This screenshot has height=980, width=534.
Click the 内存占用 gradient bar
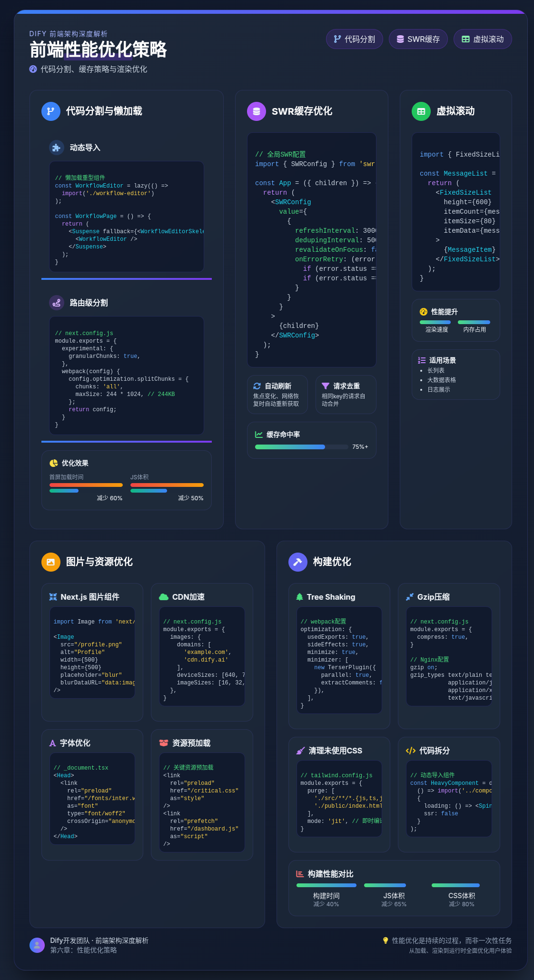(474, 322)
